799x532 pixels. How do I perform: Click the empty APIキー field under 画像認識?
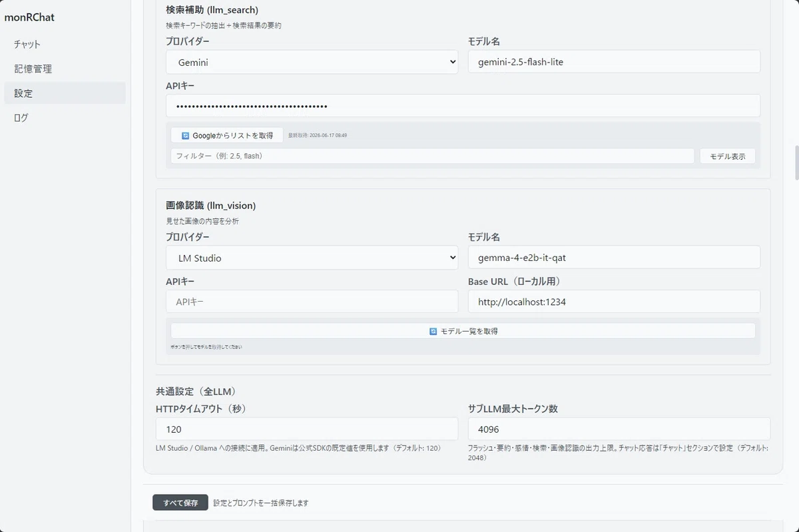click(312, 302)
